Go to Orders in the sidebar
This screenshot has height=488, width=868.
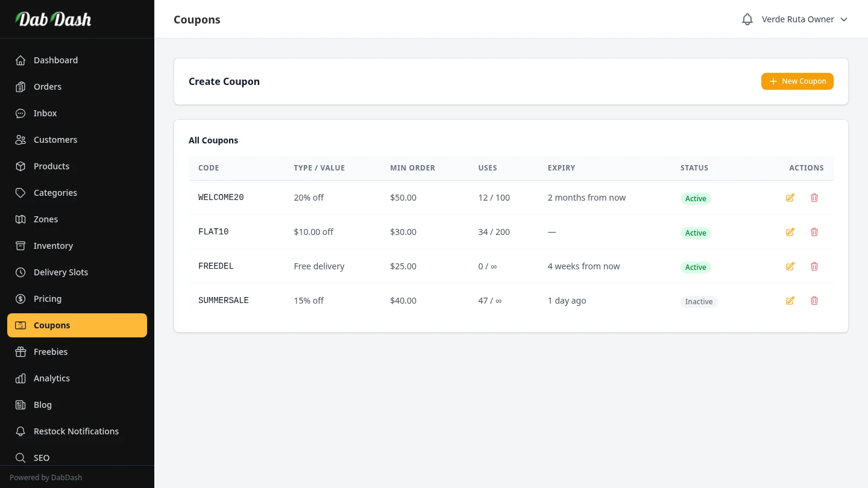(48, 87)
